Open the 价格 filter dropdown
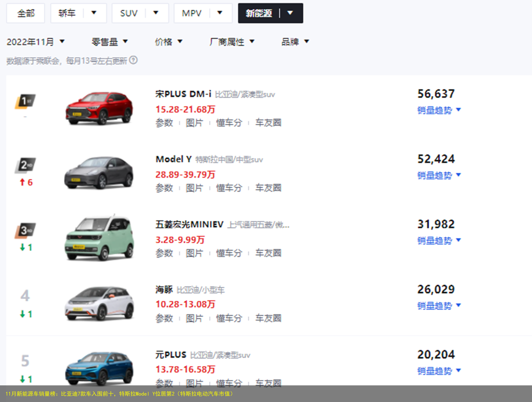 click(x=168, y=42)
